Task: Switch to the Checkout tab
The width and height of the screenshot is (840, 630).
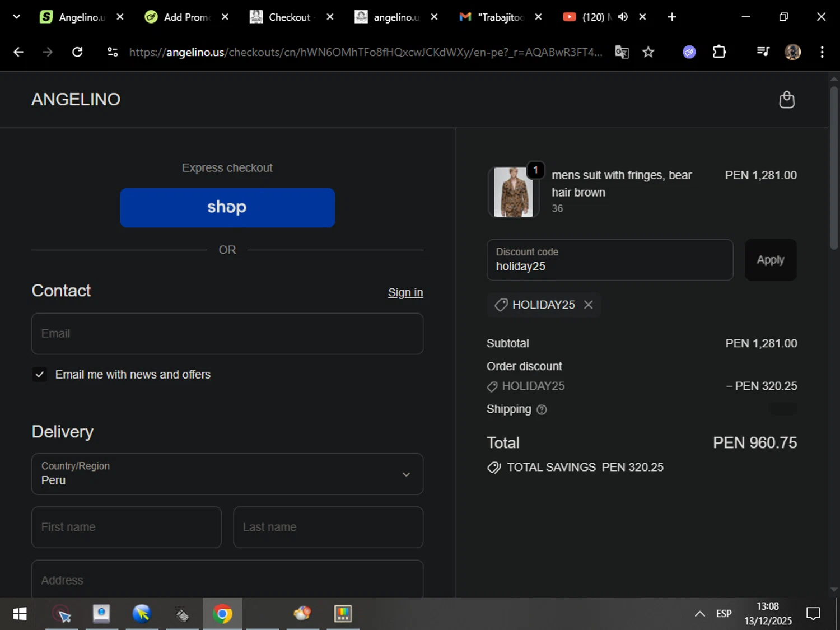Action: point(283,17)
